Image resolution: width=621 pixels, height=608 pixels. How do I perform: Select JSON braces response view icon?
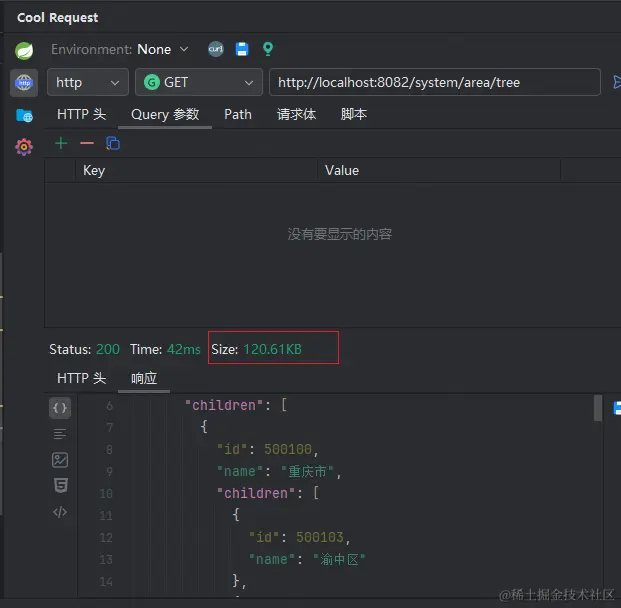tap(60, 408)
